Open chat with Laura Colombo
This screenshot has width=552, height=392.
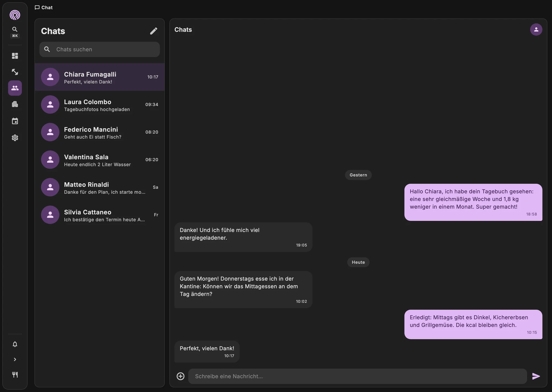(100, 104)
